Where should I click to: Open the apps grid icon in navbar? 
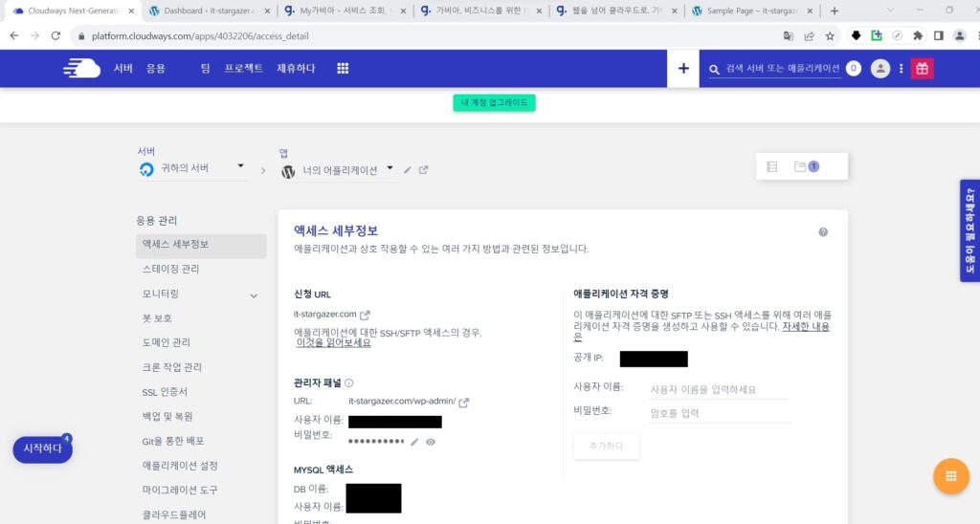click(x=343, y=68)
